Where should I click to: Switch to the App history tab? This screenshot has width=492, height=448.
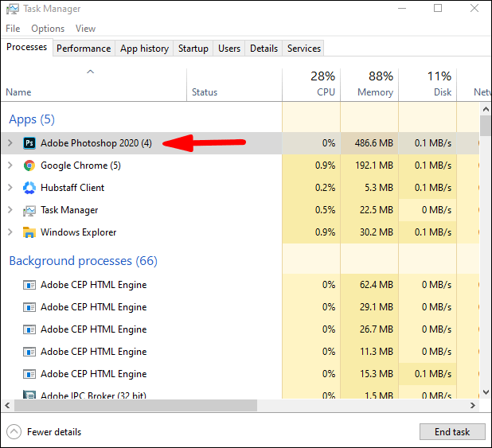coord(144,49)
